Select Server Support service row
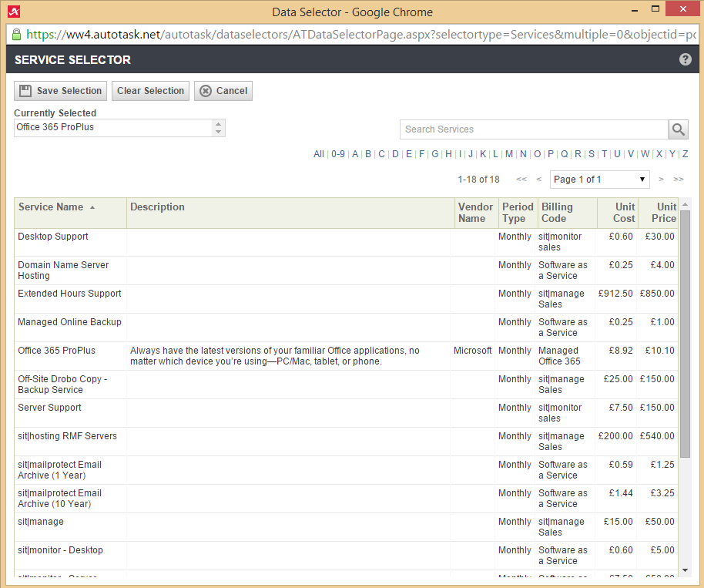This screenshot has width=704, height=588. click(346, 413)
